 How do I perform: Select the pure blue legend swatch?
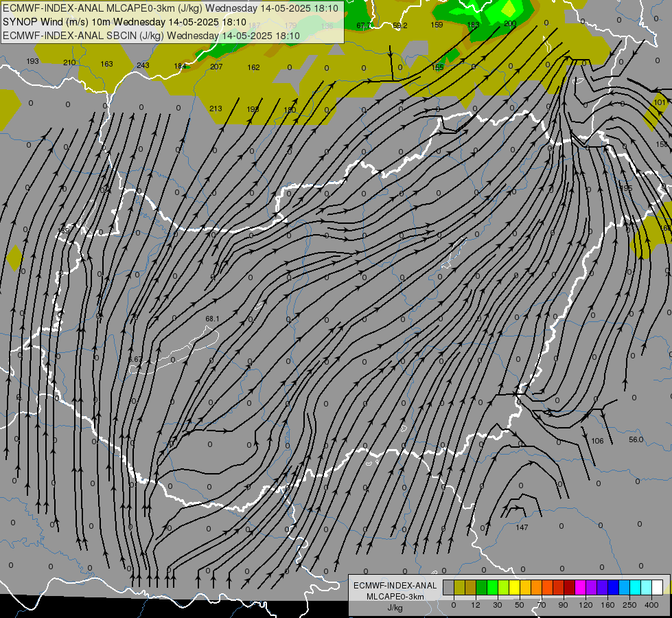click(x=613, y=587)
